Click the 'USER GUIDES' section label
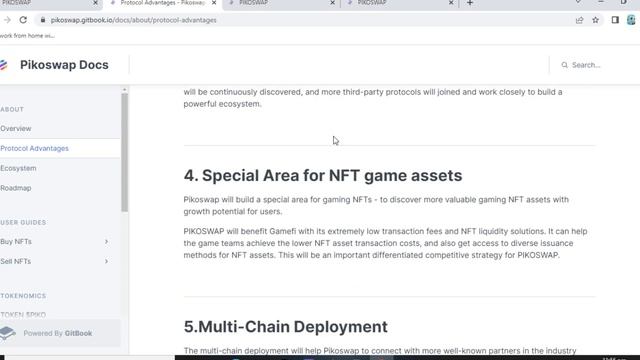This screenshot has width=640, height=360. pyautogui.click(x=23, y=222)
